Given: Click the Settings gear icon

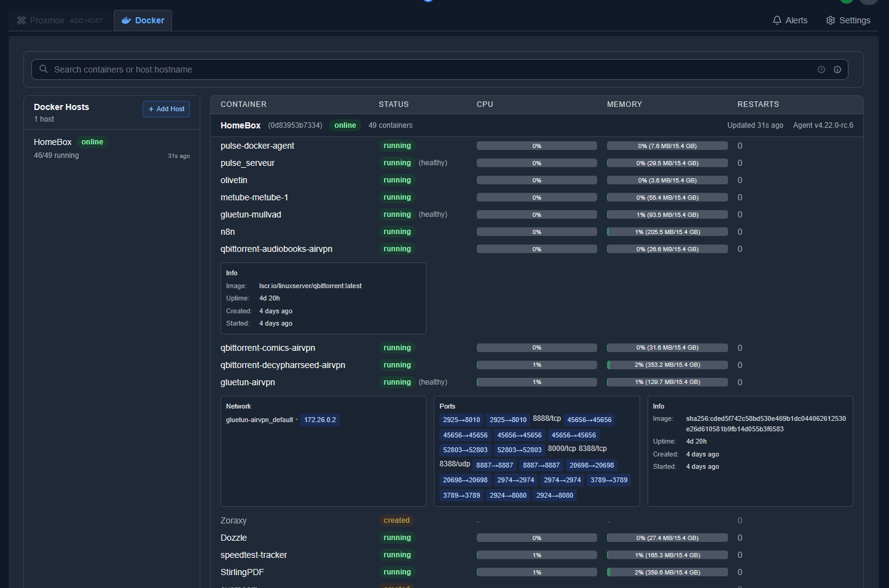Looking at the screenshot, I should (831, 20).
